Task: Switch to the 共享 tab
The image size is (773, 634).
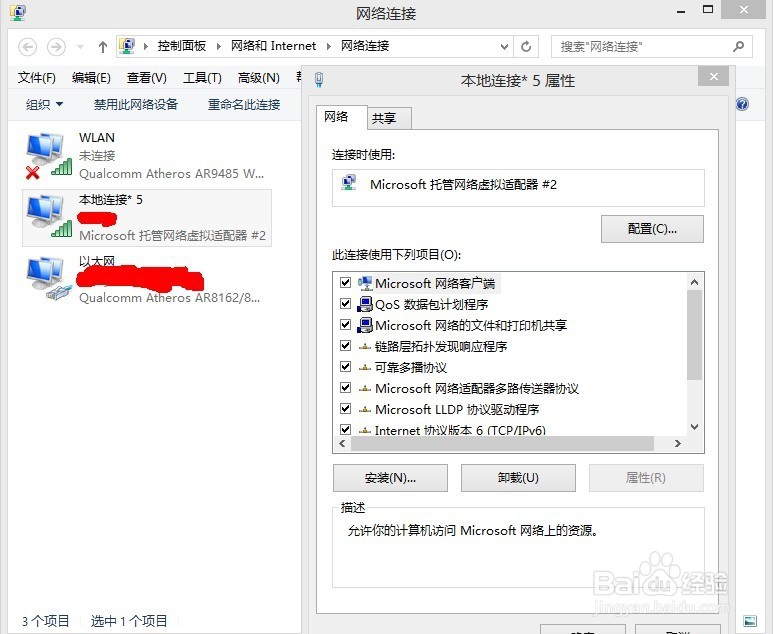Action: [x=389, y=118]
